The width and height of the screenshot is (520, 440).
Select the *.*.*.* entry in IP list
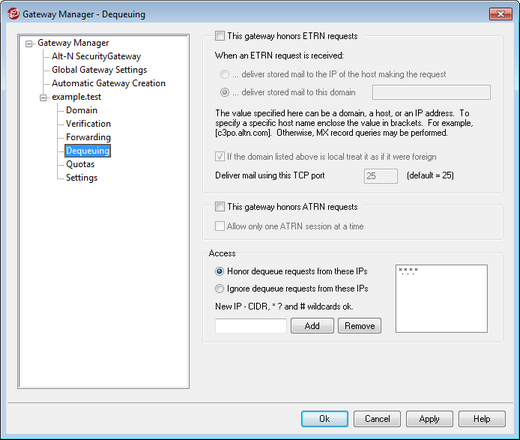408,271
